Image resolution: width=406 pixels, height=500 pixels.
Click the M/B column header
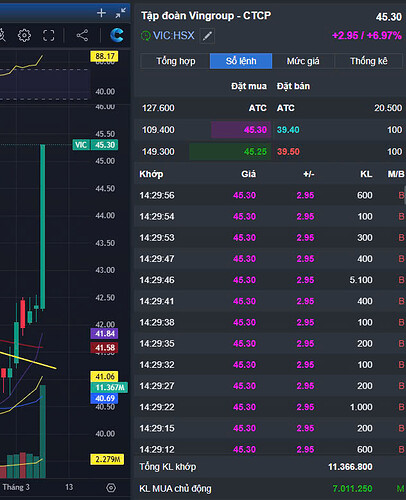point(396,174)
